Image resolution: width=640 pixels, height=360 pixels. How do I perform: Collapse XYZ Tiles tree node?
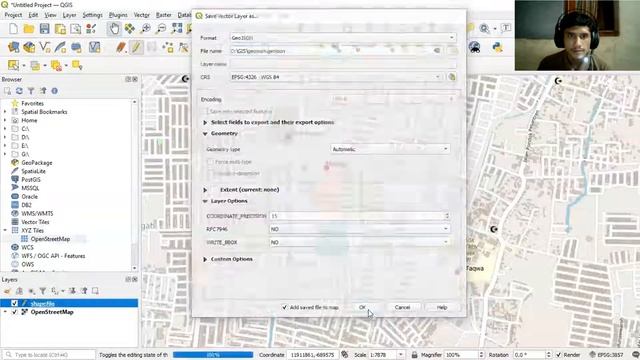click(5, 231)
